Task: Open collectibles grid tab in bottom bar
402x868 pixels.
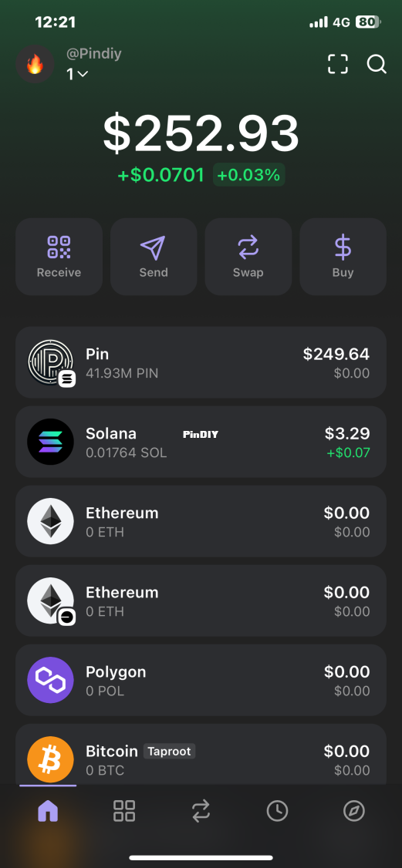Action: pos(124,811)
